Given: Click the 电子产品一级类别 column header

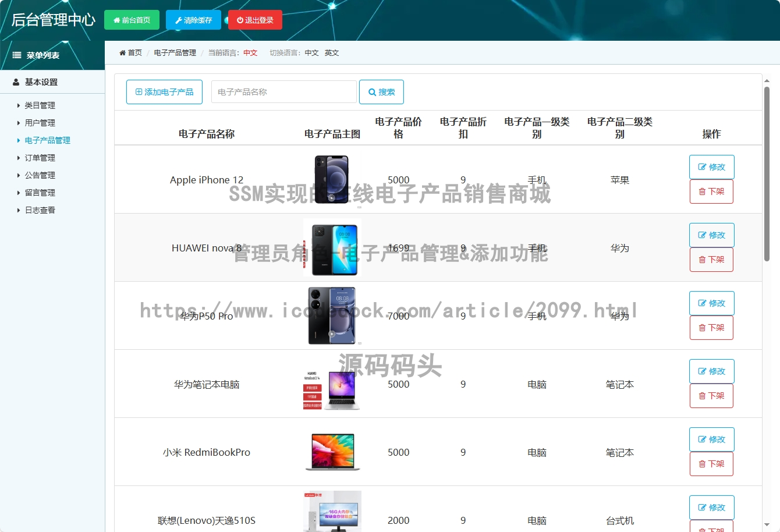Looking at the screenshot, I should click(537, 127).
